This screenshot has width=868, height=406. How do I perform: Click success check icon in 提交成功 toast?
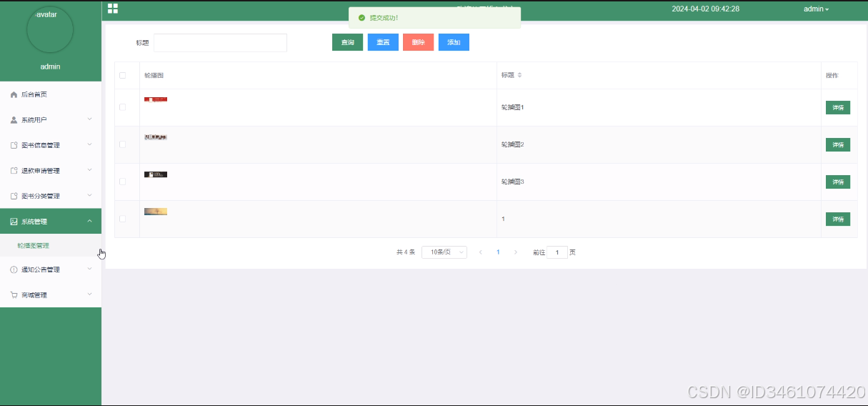(361, 18)
